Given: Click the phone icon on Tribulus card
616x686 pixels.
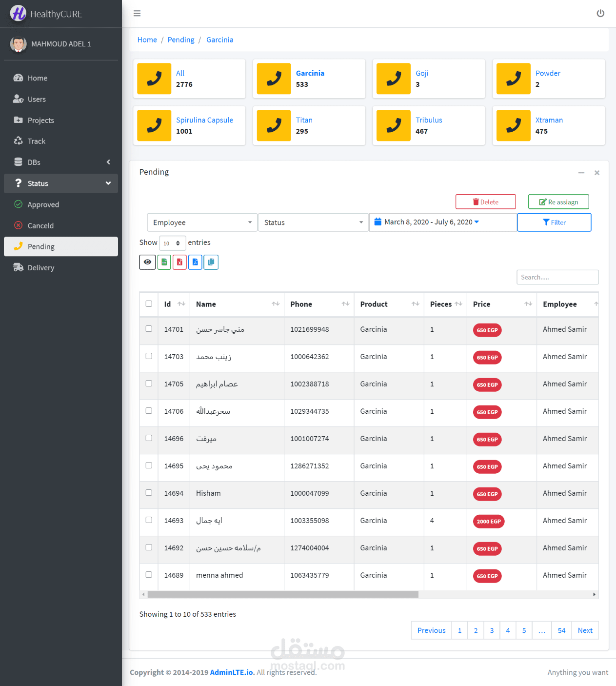Looking at the screenshot, I should (x=394, y=125).
